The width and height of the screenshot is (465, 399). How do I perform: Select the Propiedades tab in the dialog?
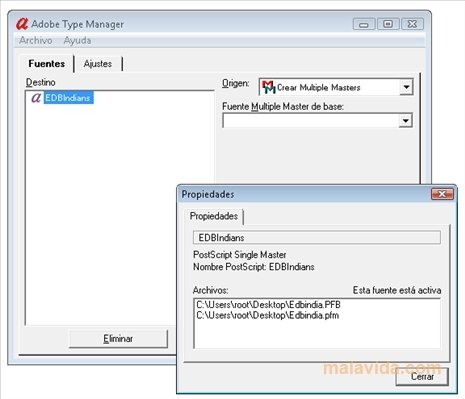(214, 216)
